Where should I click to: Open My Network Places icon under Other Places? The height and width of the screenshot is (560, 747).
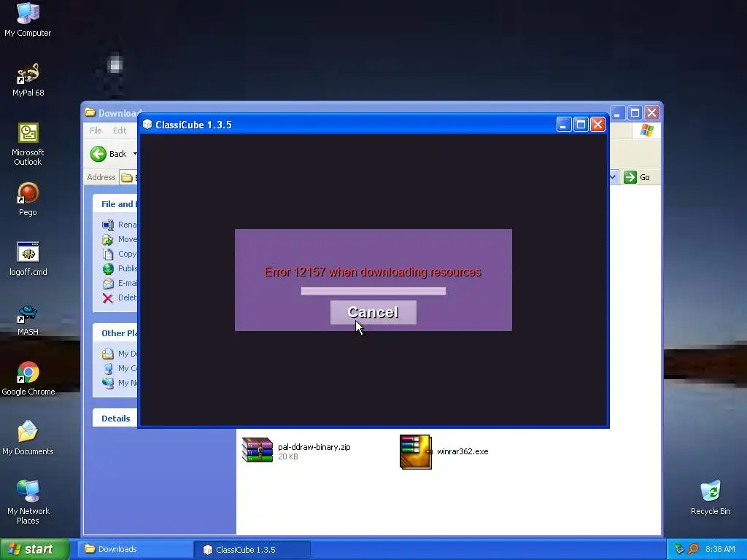tap(108, 383)
